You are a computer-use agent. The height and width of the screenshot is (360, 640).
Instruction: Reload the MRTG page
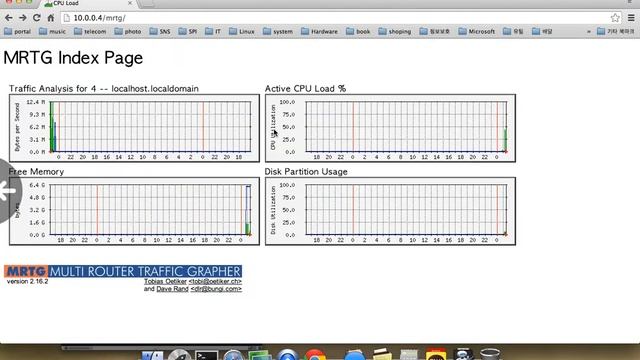pos(37,18)
